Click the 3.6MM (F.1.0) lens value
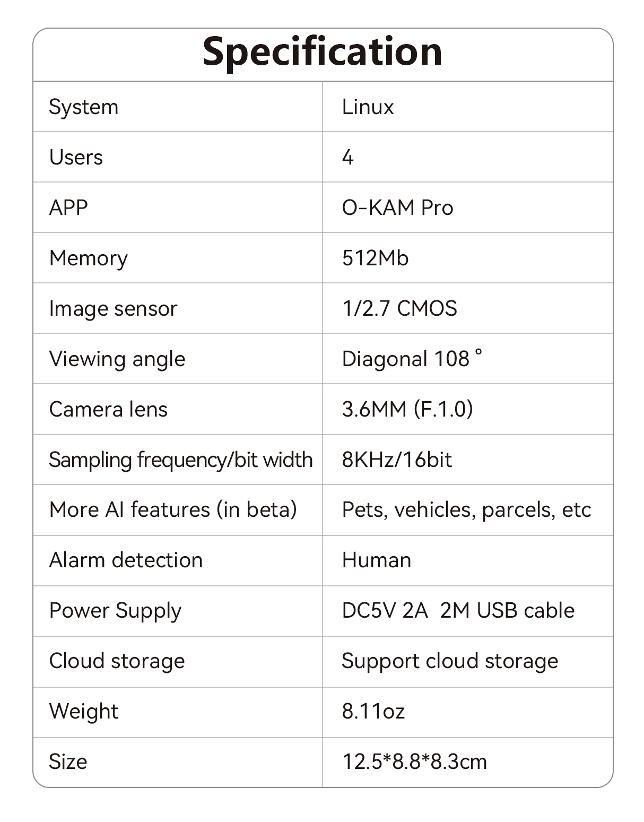This screenshot has width=644, height=822. (x=407, y=409)
